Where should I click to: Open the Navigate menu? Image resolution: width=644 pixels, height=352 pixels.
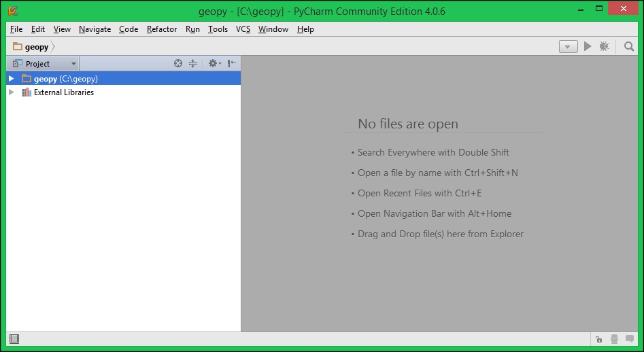coord(95,29)
